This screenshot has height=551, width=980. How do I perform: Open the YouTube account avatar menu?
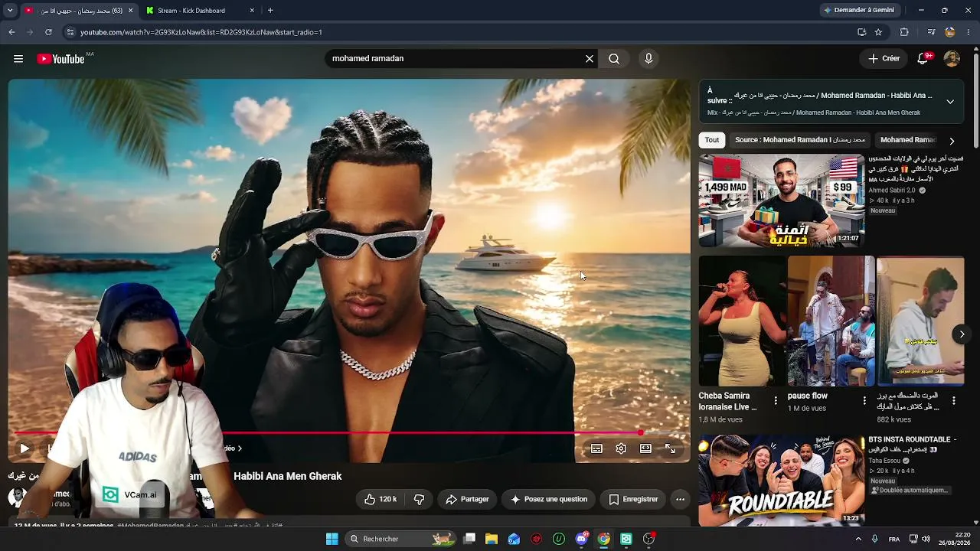tap(952, 59)
